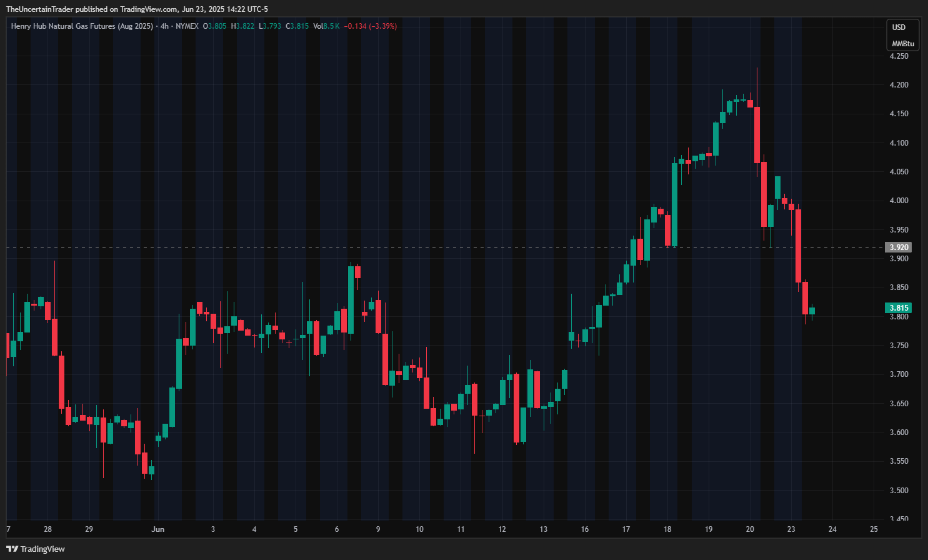Screen dimensions: 928x560
Task: Click date 10 on the time axis
Action: [419, 529]
